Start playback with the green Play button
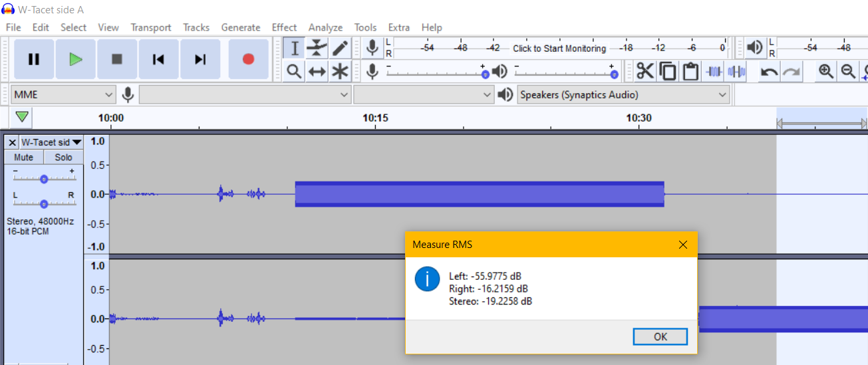Image resolution: width=868 pixels, height=365 pixels. coord(75,59)
